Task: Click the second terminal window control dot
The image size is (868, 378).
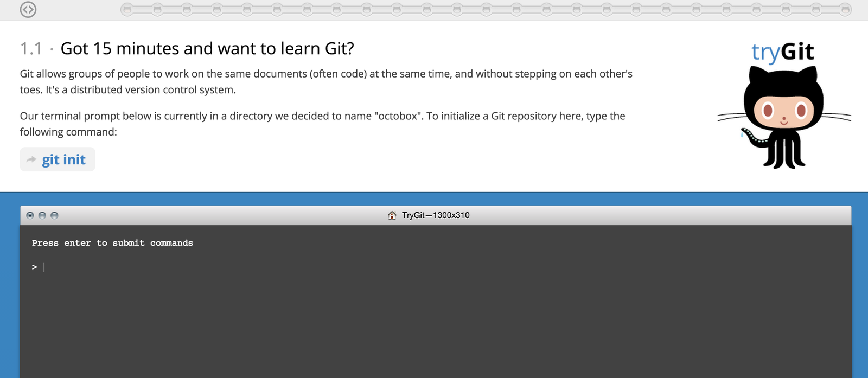Action: tap(42, 215)
